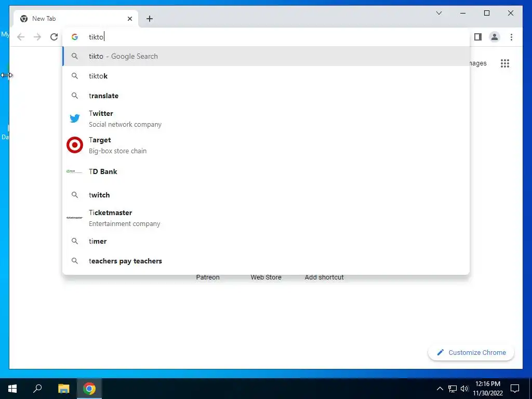This screenshot has height=399, width=532.
Task: Choose the tiktok search suggestion
Action: pyautogui.click(x=266, y=76)
